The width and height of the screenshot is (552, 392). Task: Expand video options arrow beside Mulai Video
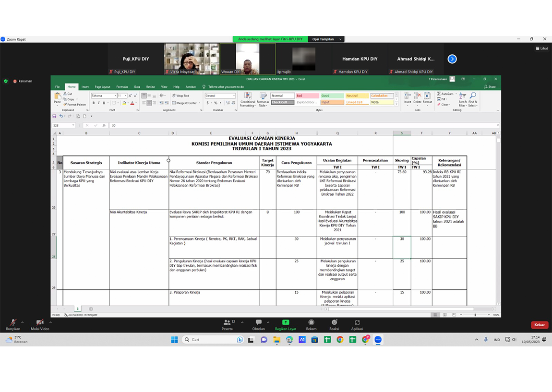click(50, 321)
